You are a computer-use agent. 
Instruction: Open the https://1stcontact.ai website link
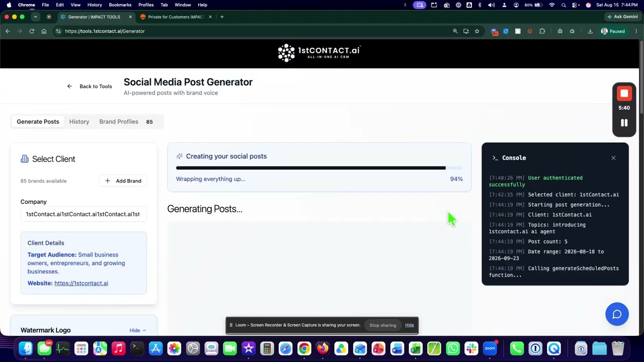point(81,283)
